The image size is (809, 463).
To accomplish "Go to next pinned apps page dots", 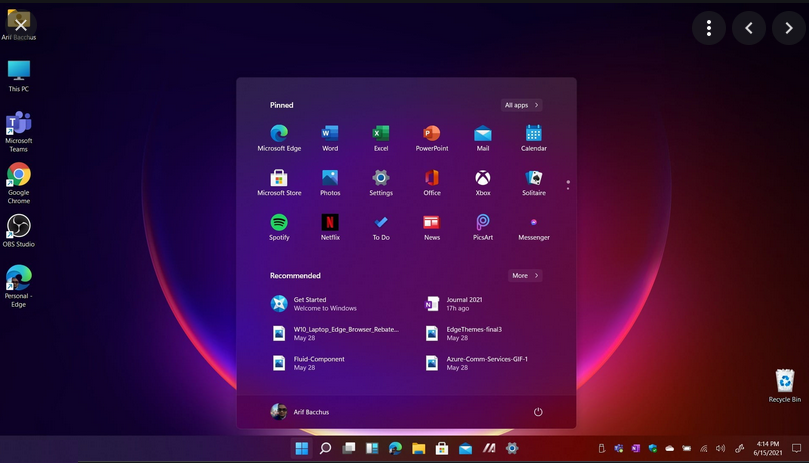I will [568, 185].
